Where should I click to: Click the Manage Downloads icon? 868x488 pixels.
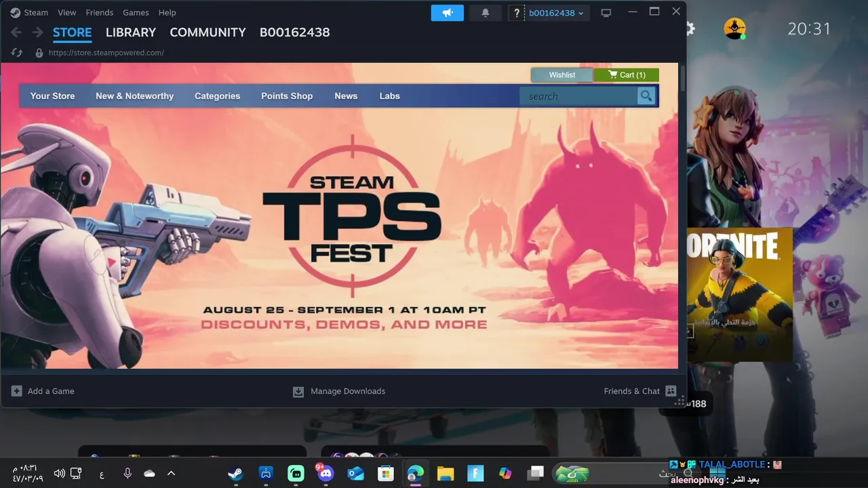click(298, 392)
